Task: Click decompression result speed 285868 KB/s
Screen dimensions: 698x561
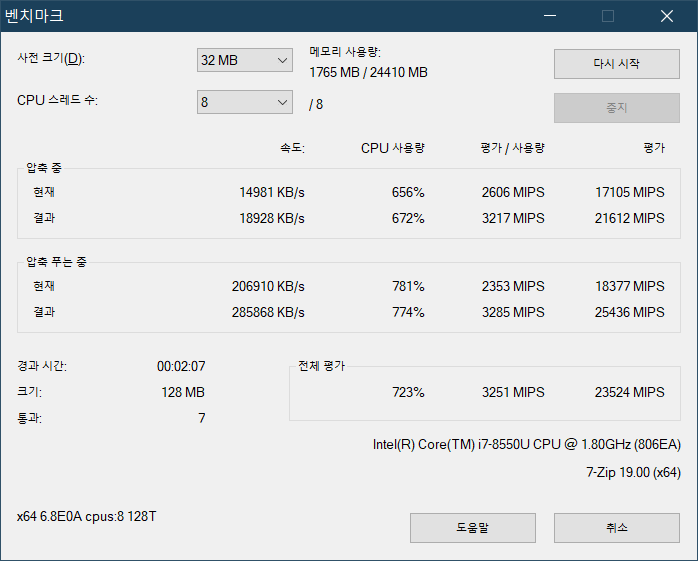Action: (x=268, y=312)
